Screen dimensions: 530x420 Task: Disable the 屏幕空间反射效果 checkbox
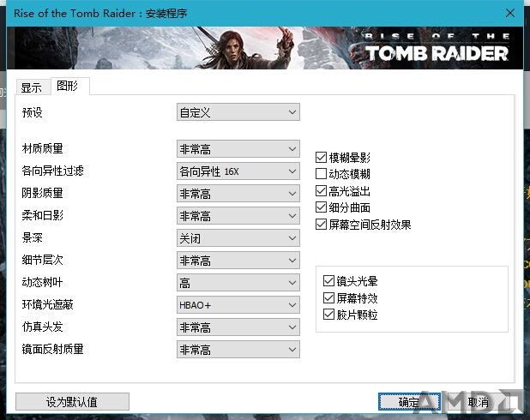pos(321,224)
